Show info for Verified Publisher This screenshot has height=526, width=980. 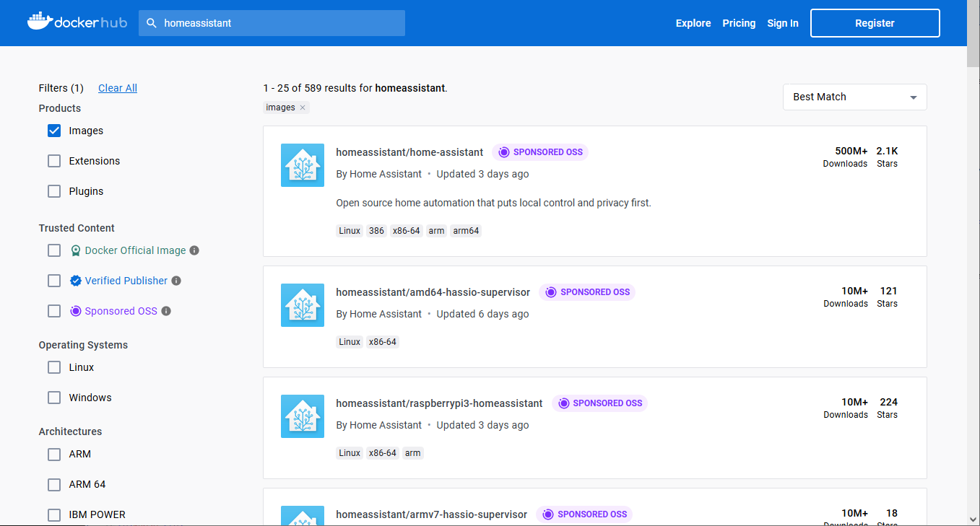coord(176,281)
